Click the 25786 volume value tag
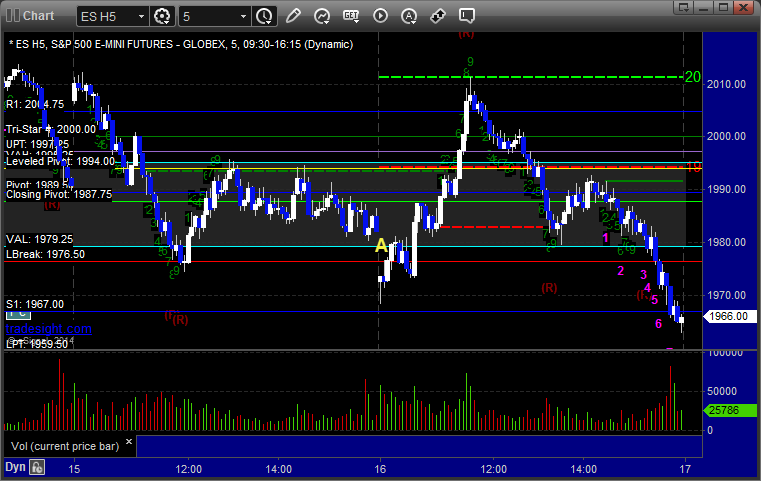This screenshot has height=481, width=761. (x=729, y=410)
